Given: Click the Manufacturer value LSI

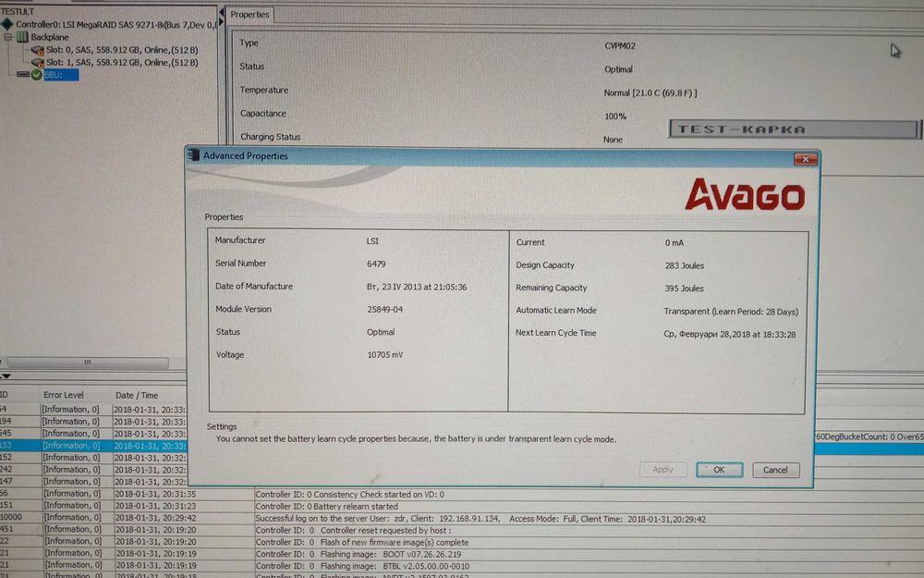Looking at the screenshot, I should 372,241.
